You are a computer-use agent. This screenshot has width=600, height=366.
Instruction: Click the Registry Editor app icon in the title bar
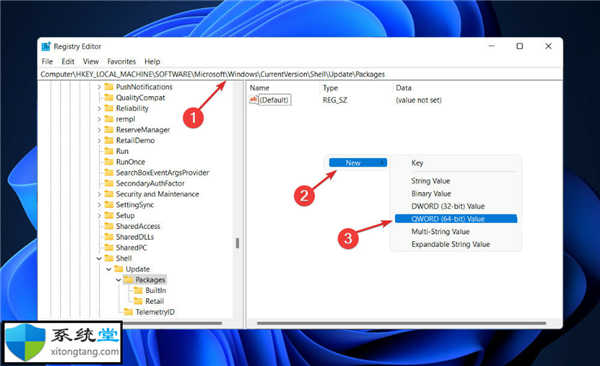tap(46, 46)
